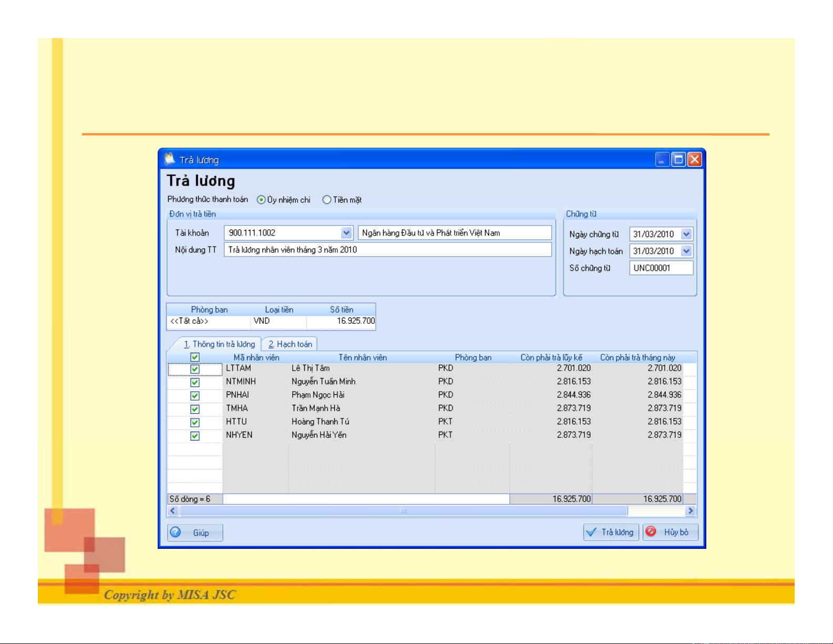
Task: Uncheck the employee LTTAM row checkbox
Action: [195, 369]
